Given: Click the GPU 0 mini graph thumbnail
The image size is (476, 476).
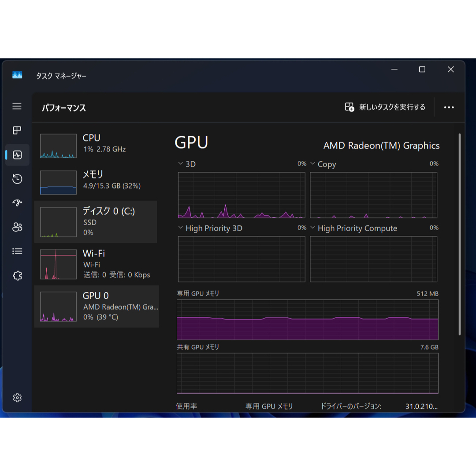Looking at the screenshot, I should [58, 307].
